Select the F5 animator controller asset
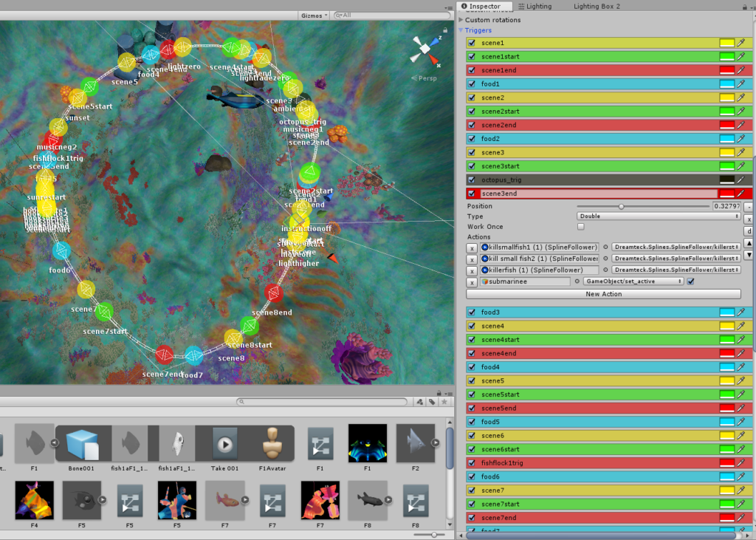The image size is (756, 540). click(x=130, y=501)
